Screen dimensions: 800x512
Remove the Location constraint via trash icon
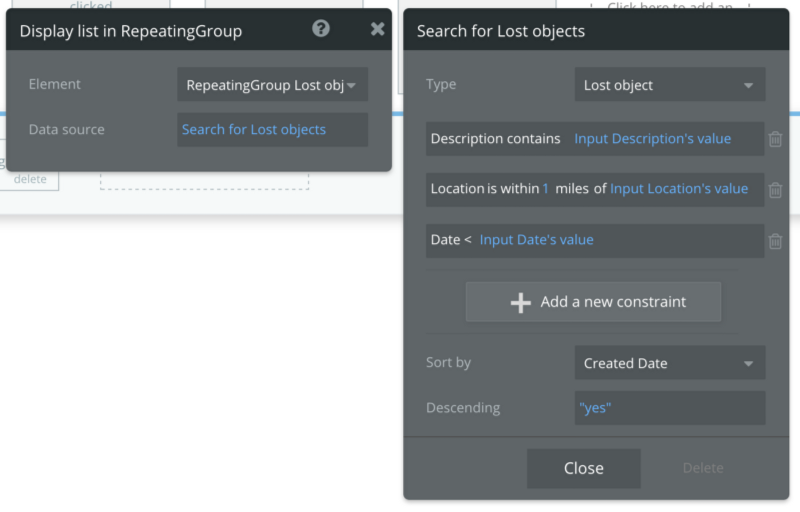coord(775,189)
